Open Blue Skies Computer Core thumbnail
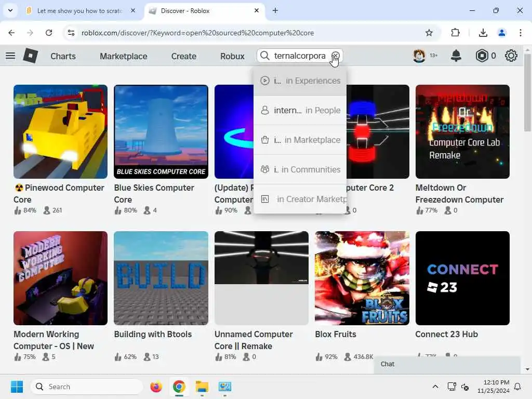The height and width of the screenshot is (399, 532). pos(161,131)
